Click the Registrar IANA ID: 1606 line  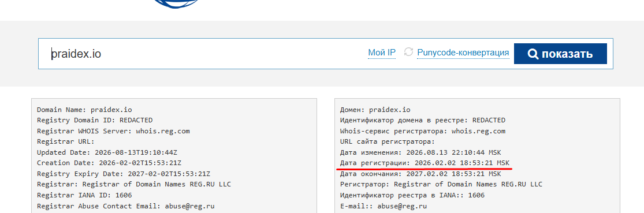coord(84,195)
